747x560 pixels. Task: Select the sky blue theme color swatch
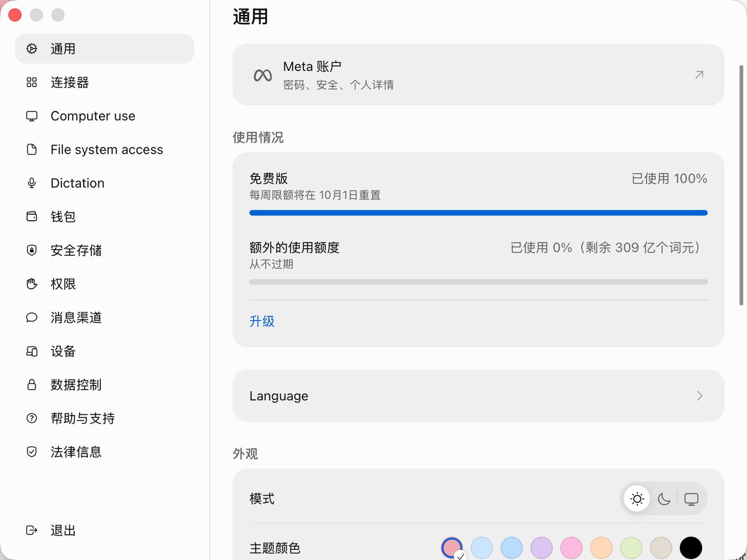click(512, 548)
